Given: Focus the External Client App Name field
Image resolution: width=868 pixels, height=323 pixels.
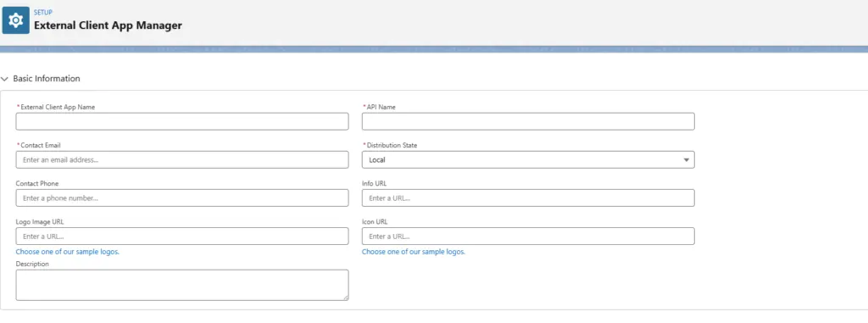Looking at the screenshot, I should 182,121.
